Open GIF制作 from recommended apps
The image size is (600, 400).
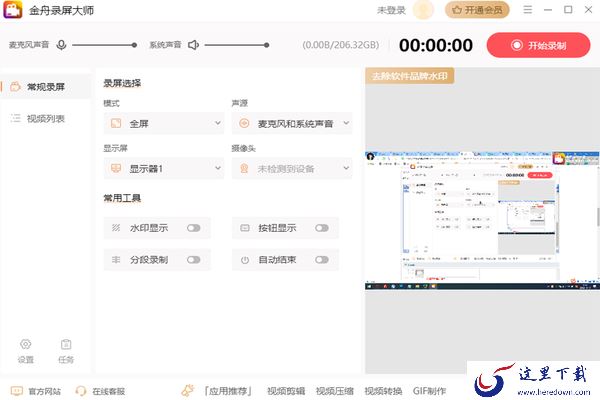[429, 391]
